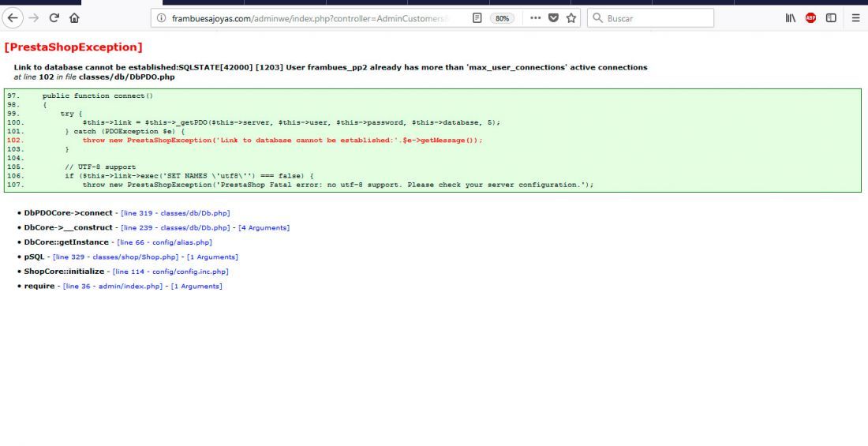Click the require trace entry
This screenshot has height=446, width=868.
(39, 287)
